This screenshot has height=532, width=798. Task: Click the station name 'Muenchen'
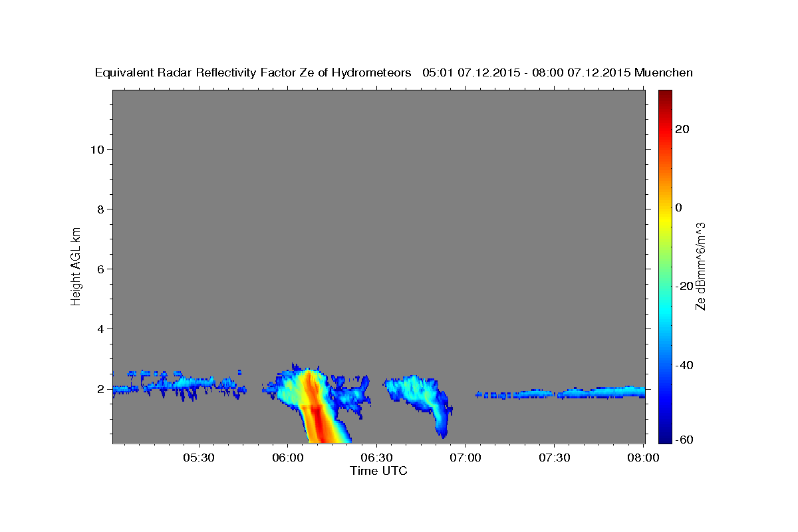664,72
